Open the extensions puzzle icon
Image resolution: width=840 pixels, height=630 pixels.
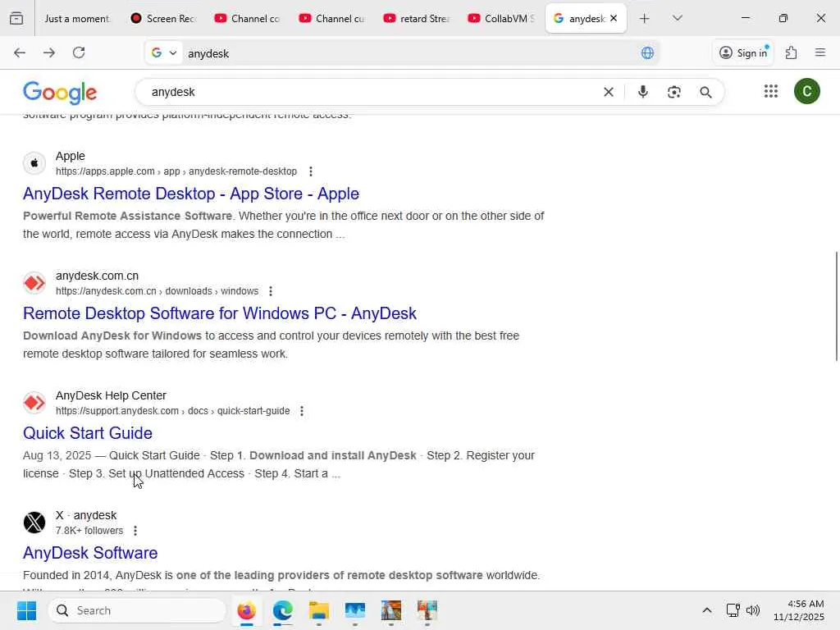coord(792,52)
